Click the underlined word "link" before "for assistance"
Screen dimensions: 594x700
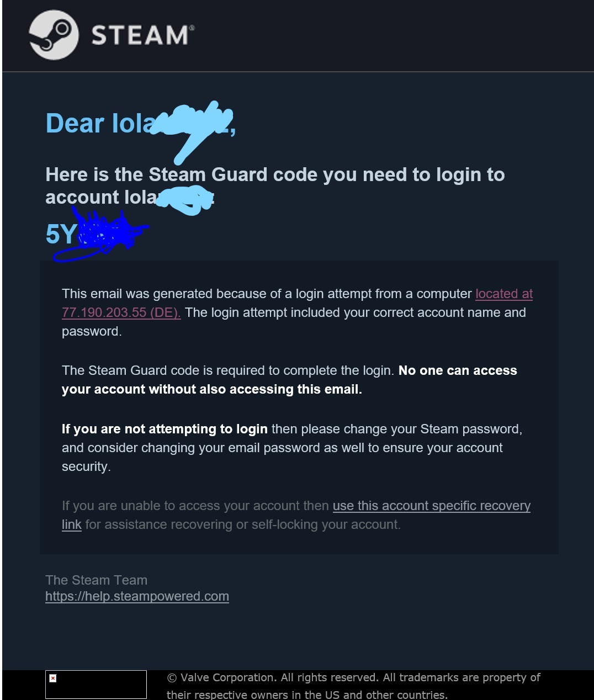(72, 524)
